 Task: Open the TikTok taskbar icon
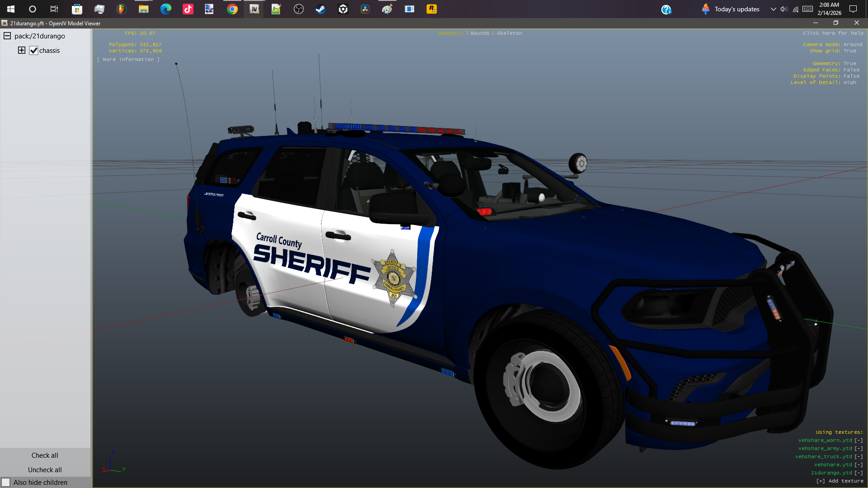click(x=188, y=9)
